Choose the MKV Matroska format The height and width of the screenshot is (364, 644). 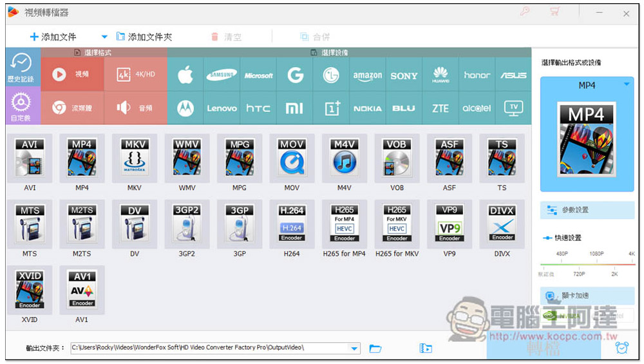click(x=135, y=158)
